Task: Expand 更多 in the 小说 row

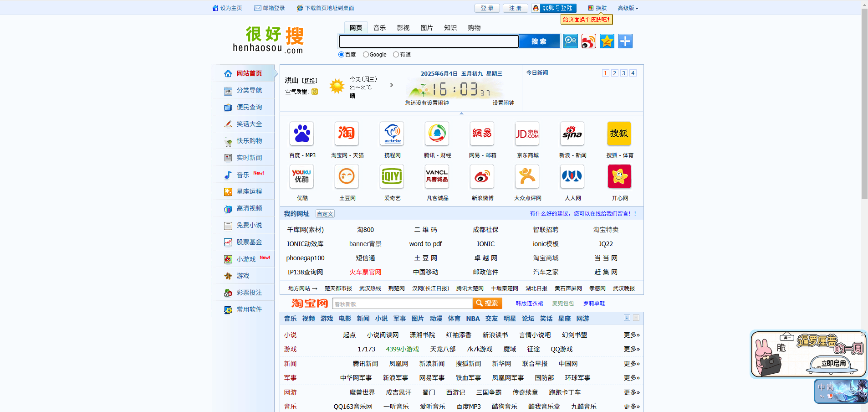Action: 632,335
